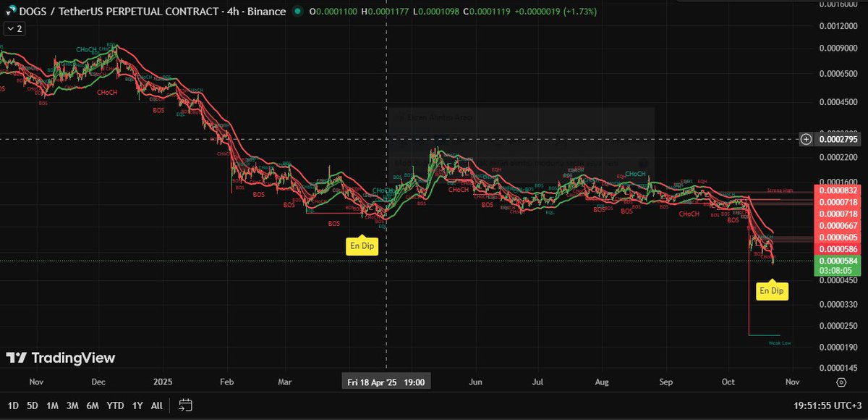Click the plus icon on the price axis

coord(806,139)
